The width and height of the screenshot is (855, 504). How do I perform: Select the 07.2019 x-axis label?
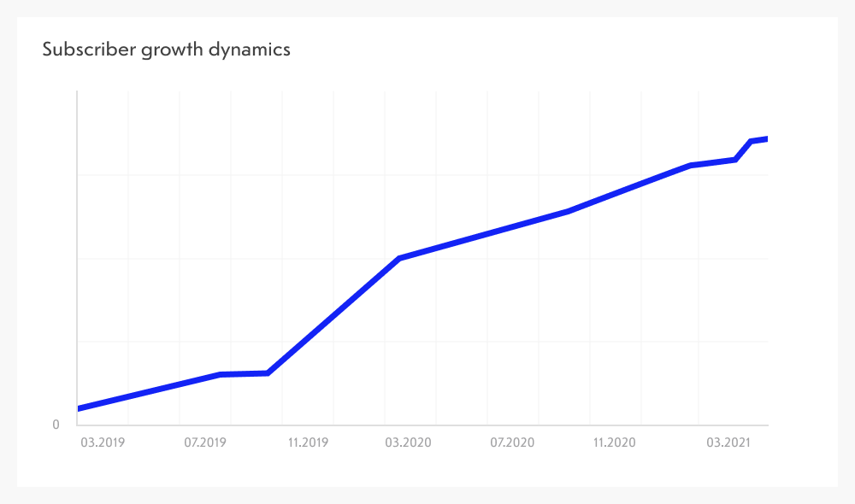pos(204,442)
